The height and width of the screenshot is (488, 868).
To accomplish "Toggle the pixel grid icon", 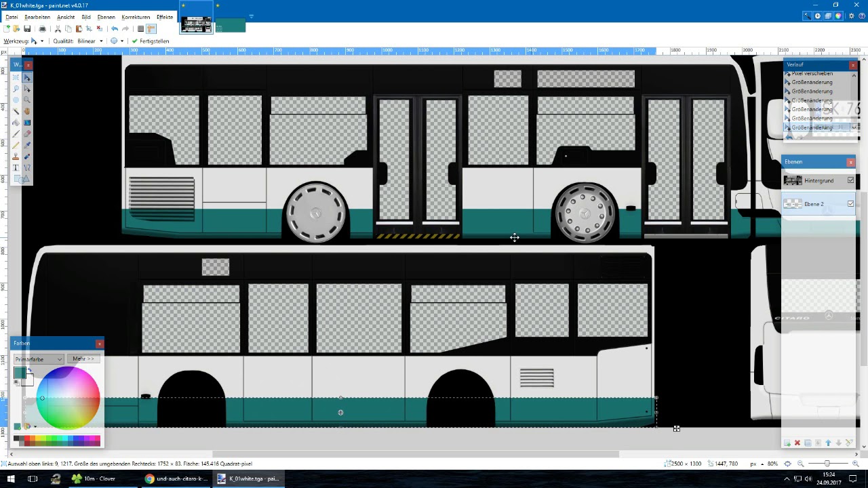I will 140,28.
